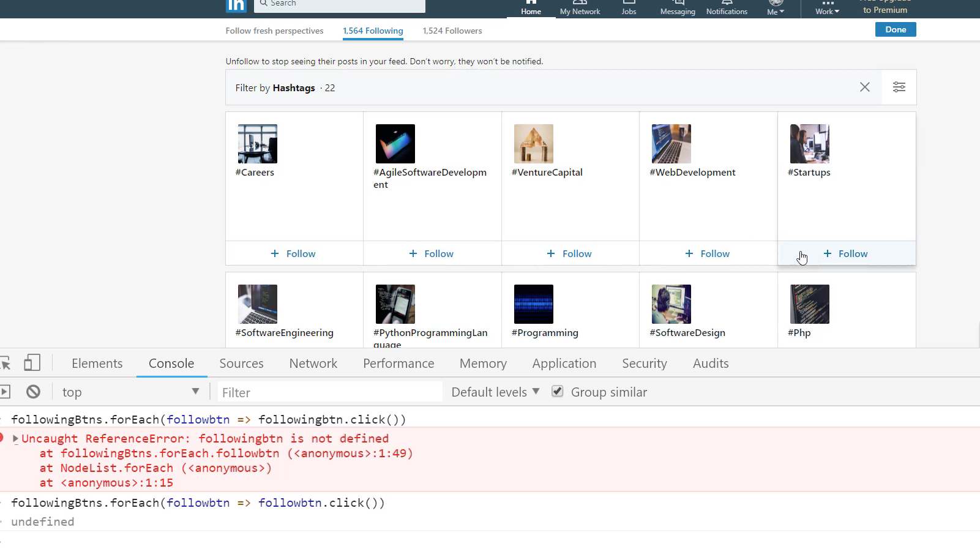
Task: Switch to the 1,524 Followers tab
Action: [452, 31]
